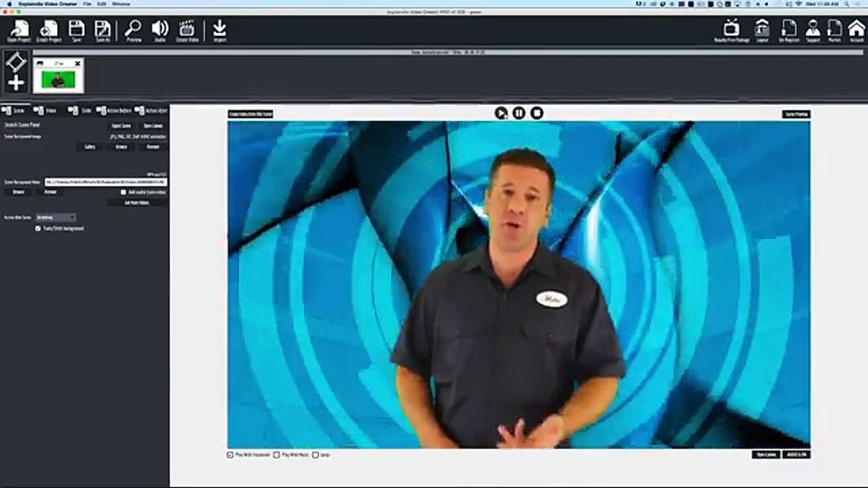Stop the scene preview

tap(536, 113)
